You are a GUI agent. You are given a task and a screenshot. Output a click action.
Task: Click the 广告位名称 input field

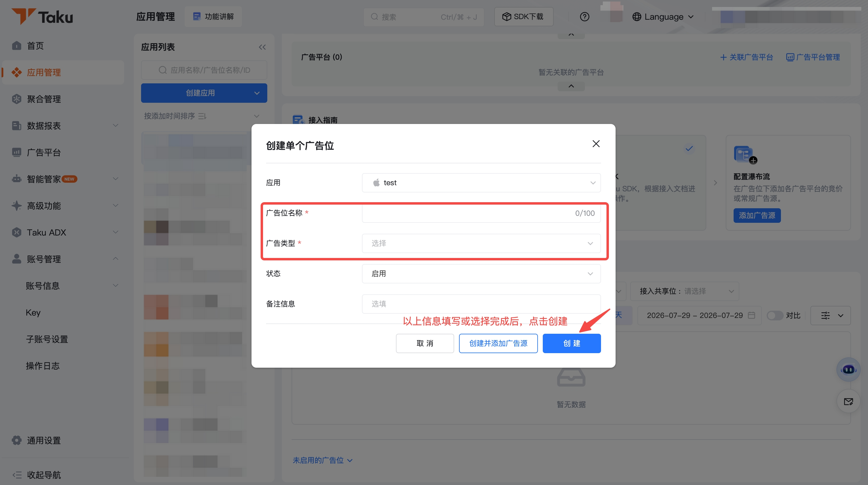[481, 213]
